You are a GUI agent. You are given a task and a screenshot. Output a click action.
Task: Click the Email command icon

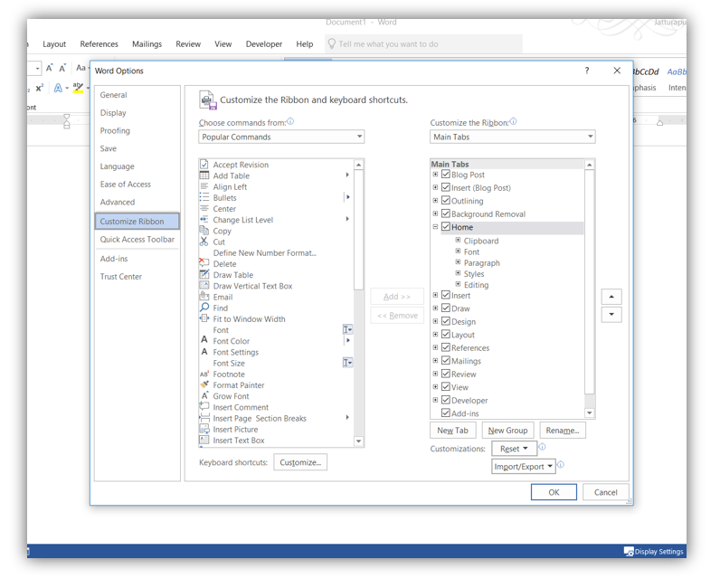204,297
